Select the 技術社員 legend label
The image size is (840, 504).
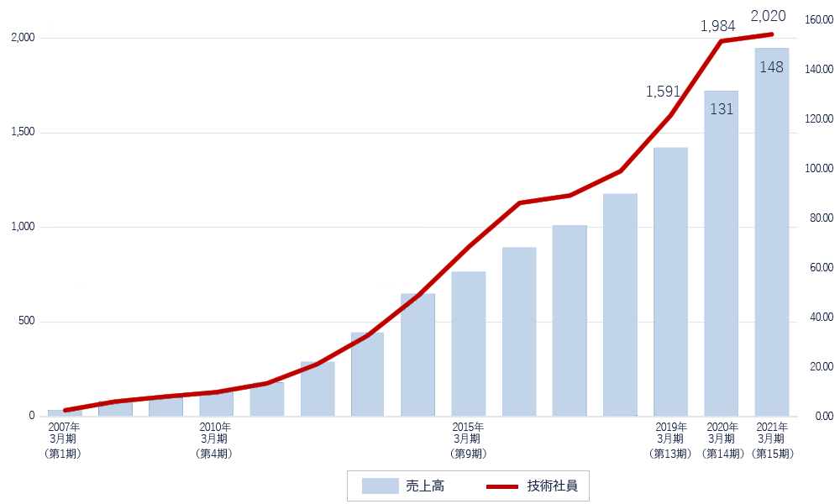tap(553, 486)
